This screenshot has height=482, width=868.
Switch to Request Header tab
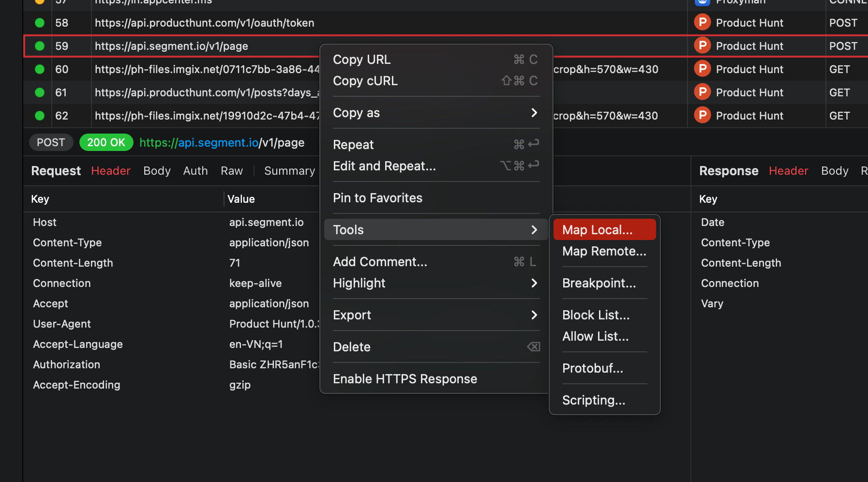click(x=111, y=171)
